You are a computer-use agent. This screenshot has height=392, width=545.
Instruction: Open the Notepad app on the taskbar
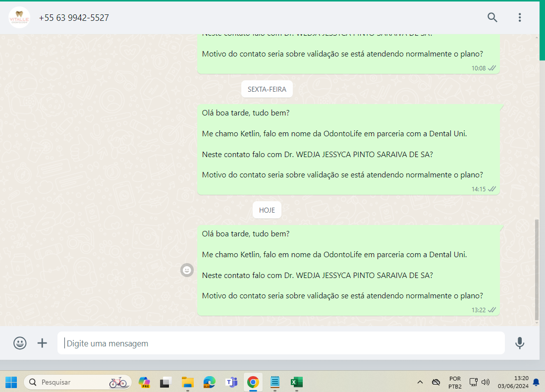tap(275, 382)
